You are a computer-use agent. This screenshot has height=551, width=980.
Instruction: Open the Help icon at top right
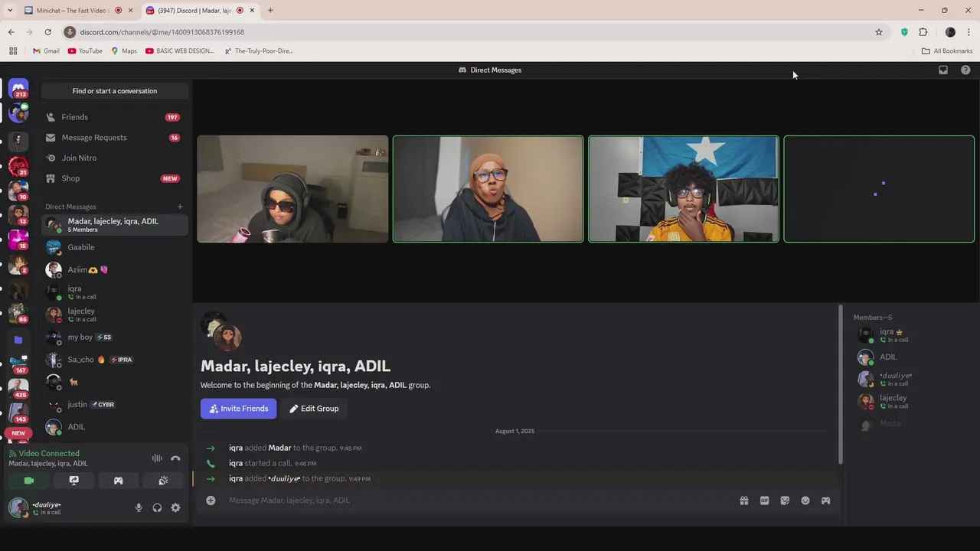coord(965,70)
